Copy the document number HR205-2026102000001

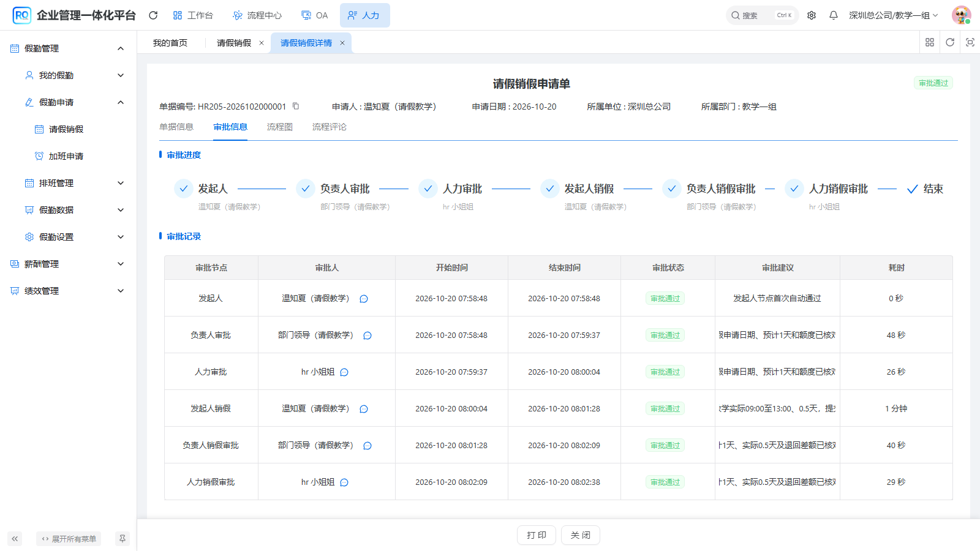pyautogui.click(x=296, y=106)
